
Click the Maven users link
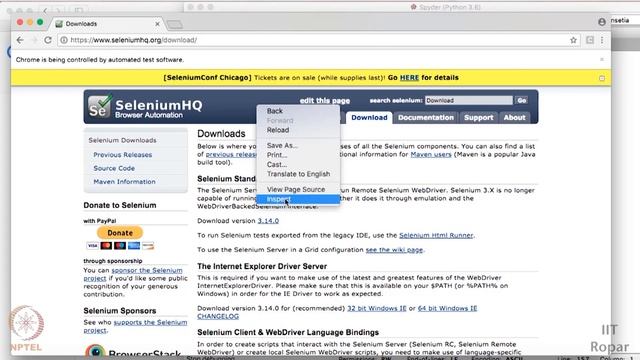tap(431, 154)
